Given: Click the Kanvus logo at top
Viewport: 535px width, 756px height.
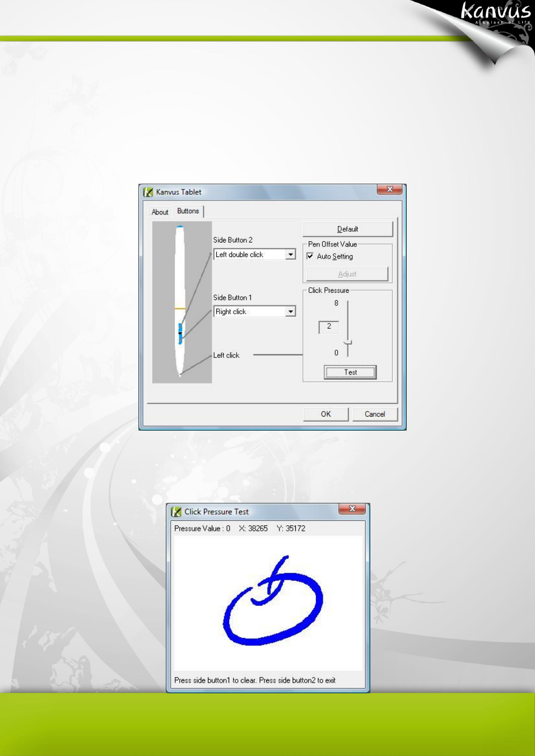Looking at the screenshot, I should [495, 12].
